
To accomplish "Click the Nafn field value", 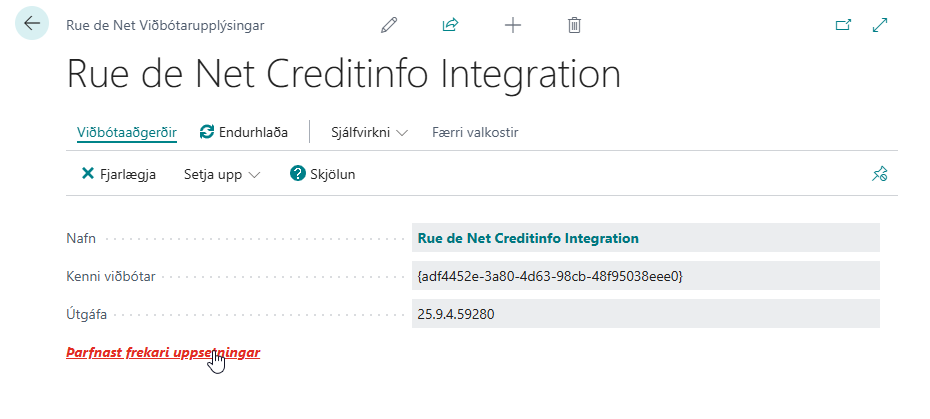I will point(645,238).
